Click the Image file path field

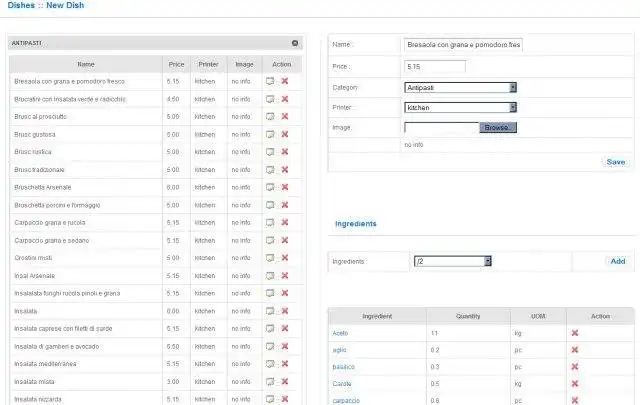tap(442, 127)
